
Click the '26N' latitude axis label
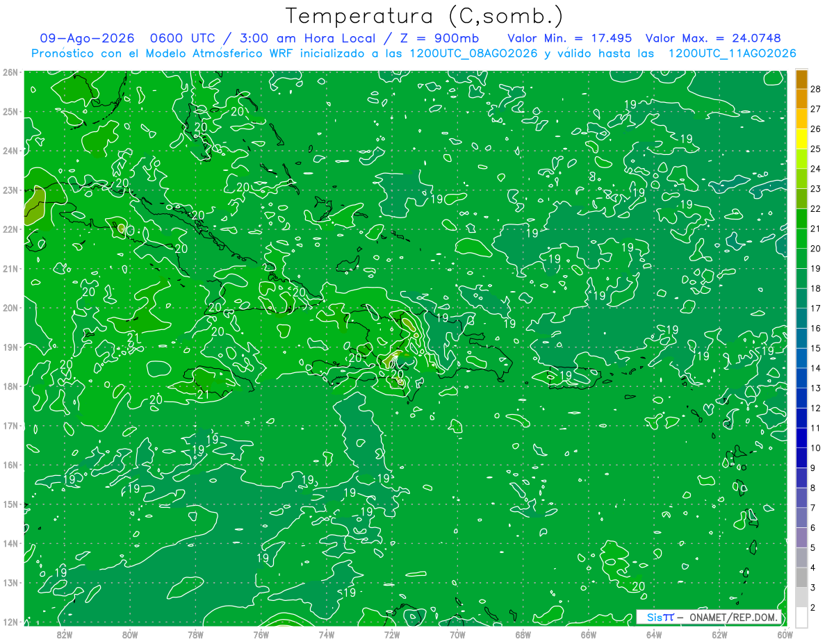(x=10, y=72)
